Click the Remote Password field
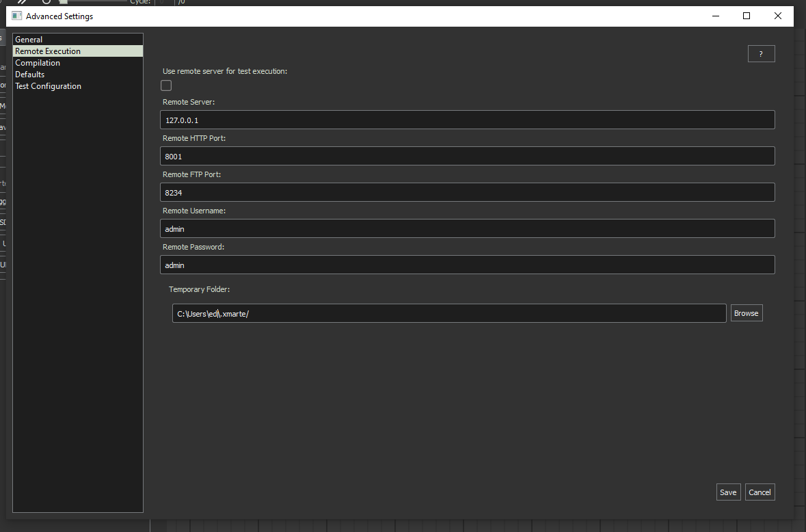Screen dimensions: 806x532 point(467,265)
